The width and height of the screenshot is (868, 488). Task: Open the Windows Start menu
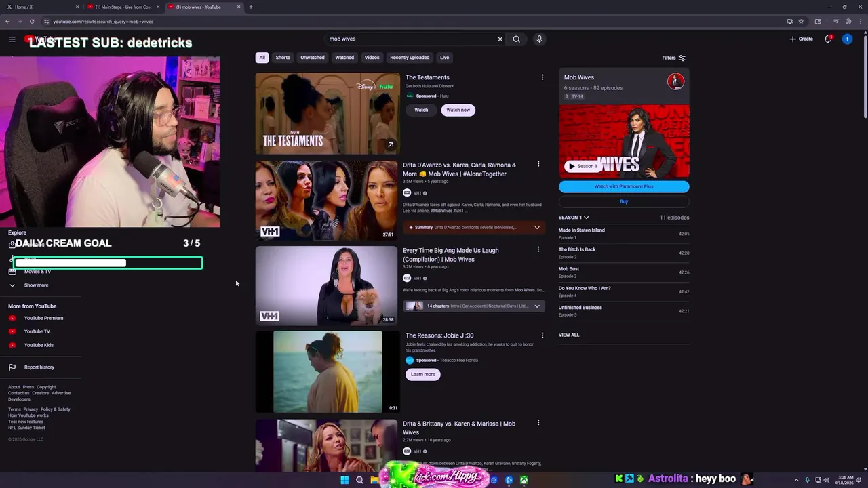click(344, 480)
